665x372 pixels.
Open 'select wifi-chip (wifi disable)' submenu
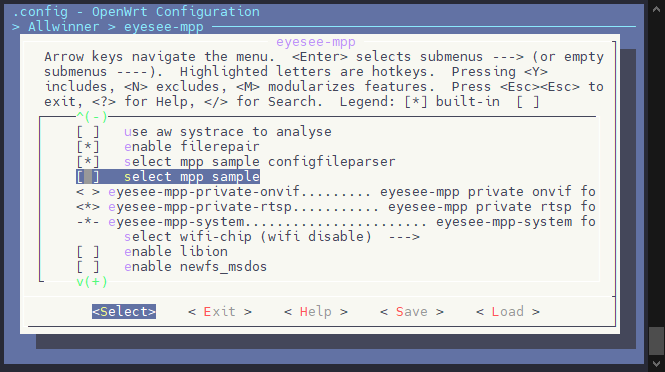coord(271,237)
